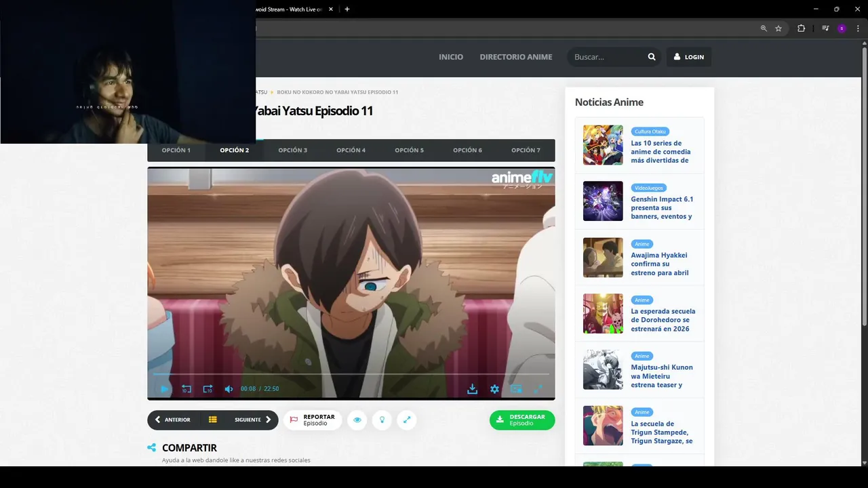The image size is (868, 488).
Task: Open 'Las 10 series de anime de comedia' article
Action: (x=661, y=152)
